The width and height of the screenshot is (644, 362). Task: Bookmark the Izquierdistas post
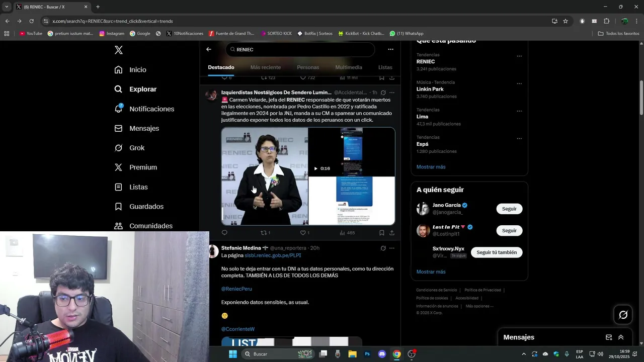tap(381, 233)
